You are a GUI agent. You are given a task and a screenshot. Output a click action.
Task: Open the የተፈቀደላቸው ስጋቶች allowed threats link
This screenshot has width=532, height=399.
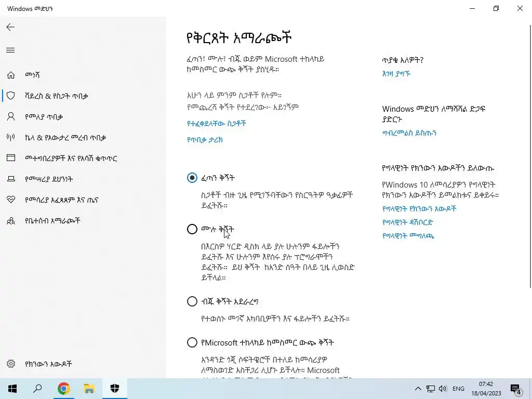click(x=217, y=124)
